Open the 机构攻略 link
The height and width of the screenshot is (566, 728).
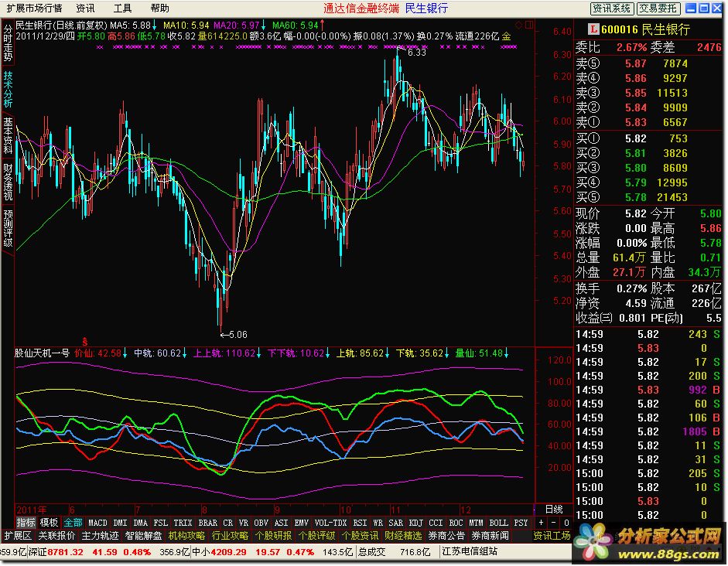(x=186, y=536)
